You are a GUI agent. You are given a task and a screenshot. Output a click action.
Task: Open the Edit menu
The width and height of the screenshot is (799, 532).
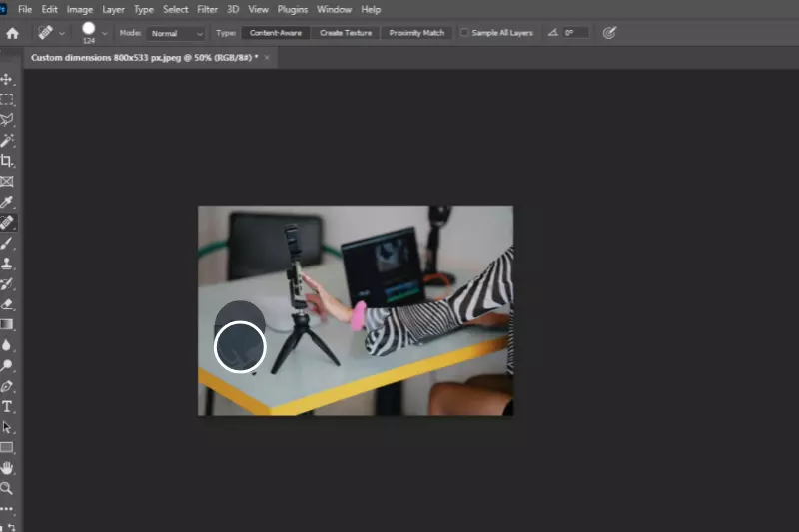[x=49, y=10]
